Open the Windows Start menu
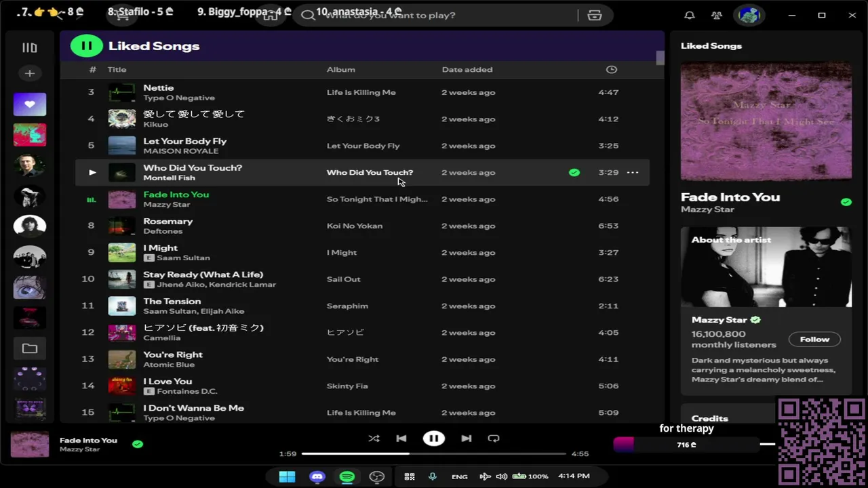 287,476
